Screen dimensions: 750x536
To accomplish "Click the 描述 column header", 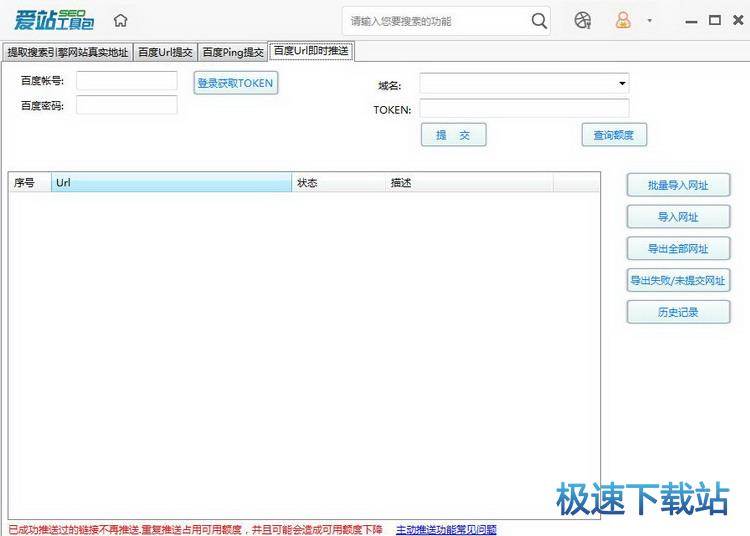I will pos(469,183).
